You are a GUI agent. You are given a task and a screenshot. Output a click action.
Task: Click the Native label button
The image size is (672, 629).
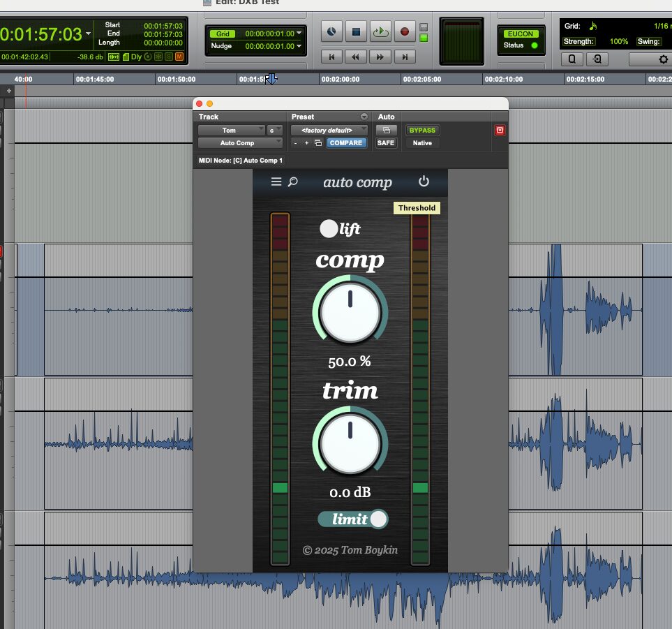(422, 143)
